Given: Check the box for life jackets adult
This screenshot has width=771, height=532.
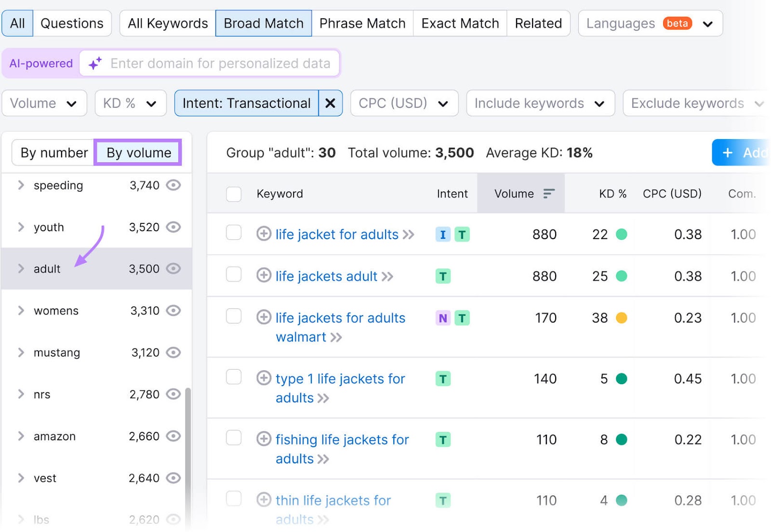Looking at the screenshot, I should pos(234,274).
